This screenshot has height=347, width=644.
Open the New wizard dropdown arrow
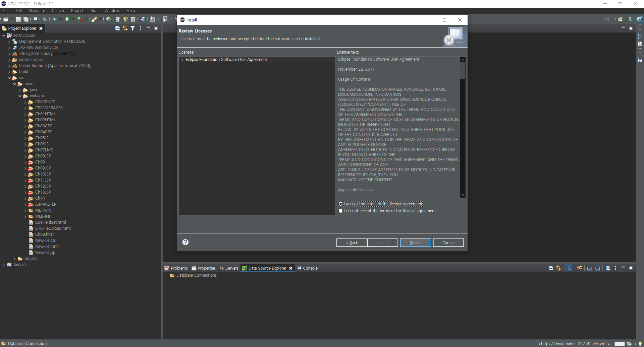pos(12,19)
